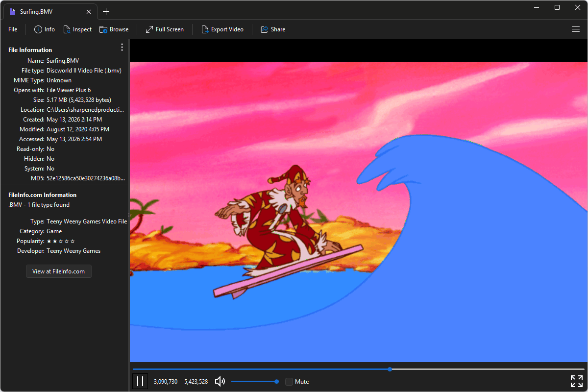Screen dimensions: 588x392
Task: Click the Type value Teeny Weeny Games Video File
Action: click(87, 221)
